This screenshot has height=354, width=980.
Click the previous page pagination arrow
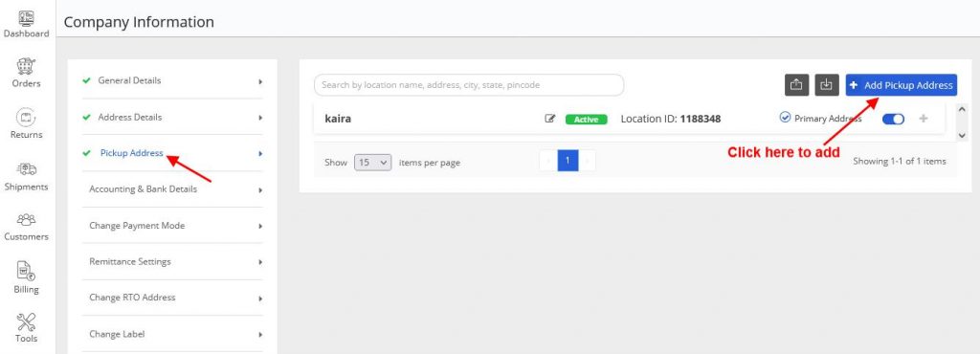(548, 161)
